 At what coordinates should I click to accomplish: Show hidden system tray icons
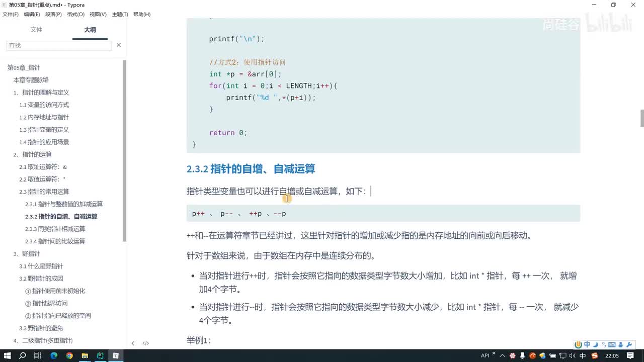point(503,355)
